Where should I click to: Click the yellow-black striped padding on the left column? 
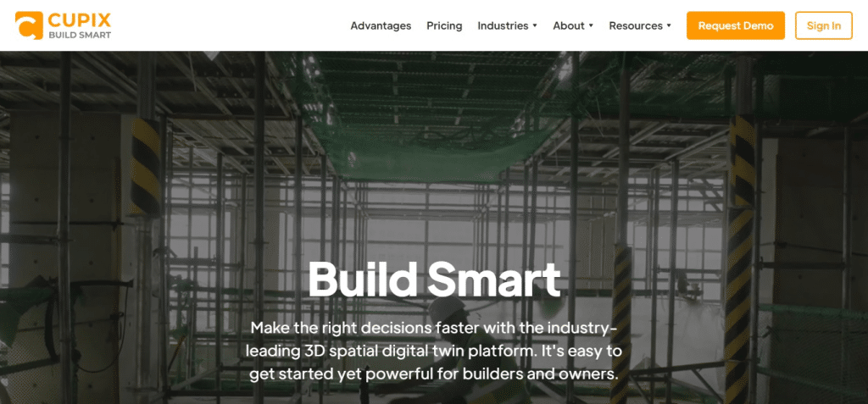145,166
